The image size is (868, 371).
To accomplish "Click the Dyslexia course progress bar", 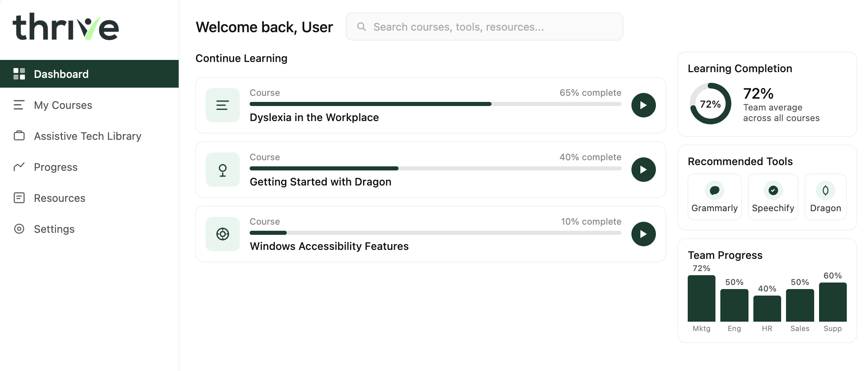I will (x=435, y=104).
